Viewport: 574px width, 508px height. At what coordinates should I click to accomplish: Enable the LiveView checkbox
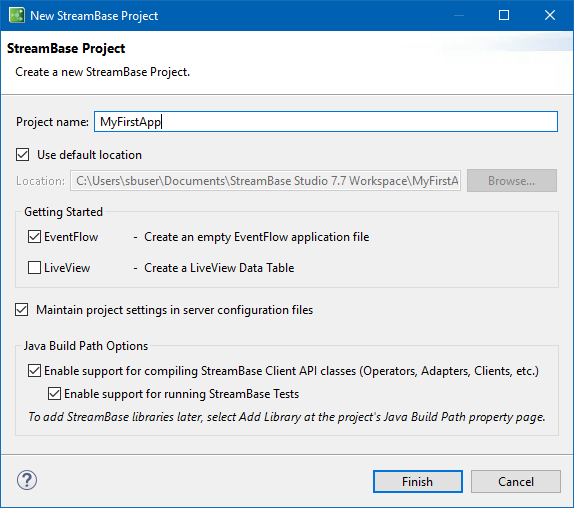(34, 268)
